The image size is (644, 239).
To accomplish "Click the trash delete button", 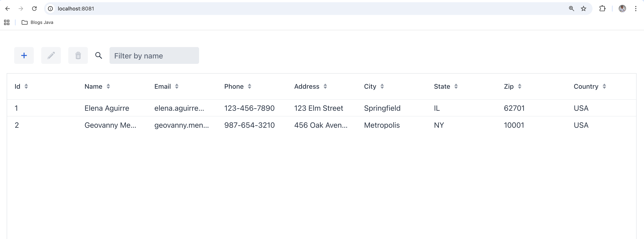I will point(78,55).
